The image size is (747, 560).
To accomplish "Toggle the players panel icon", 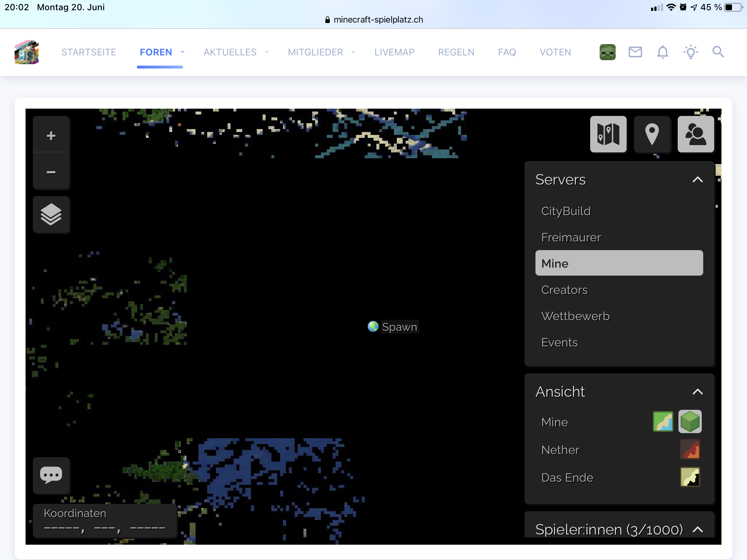I will pos(696,134).
